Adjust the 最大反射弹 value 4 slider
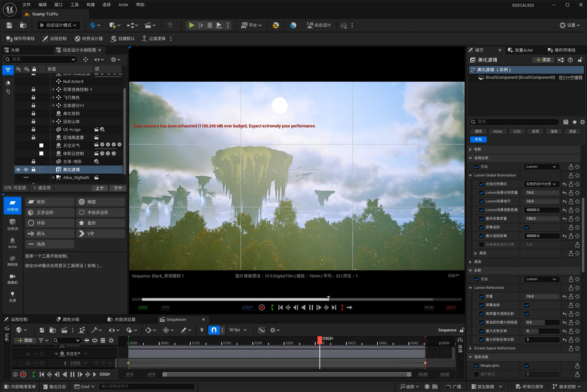587x392 pixels. (x=542, y=331)
